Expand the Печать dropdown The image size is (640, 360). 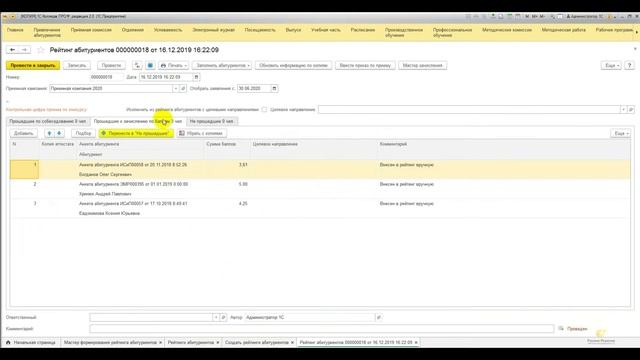174,65
